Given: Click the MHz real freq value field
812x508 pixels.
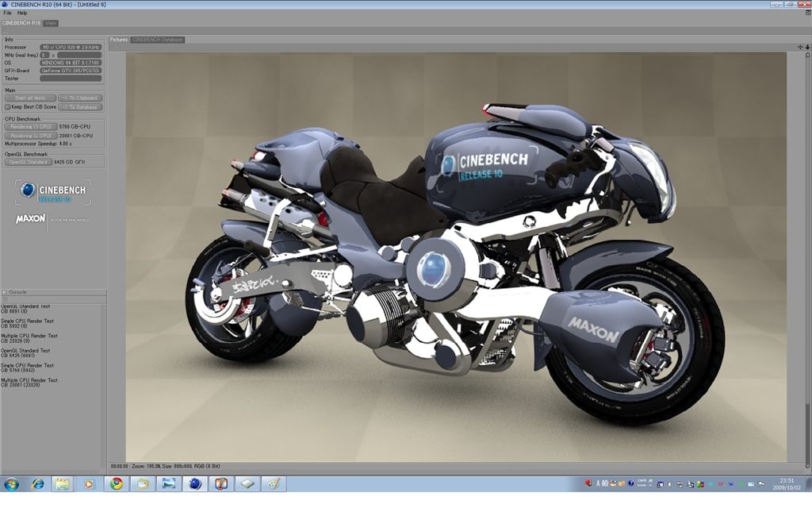Looking at the screenshot, I should point(79,55).
